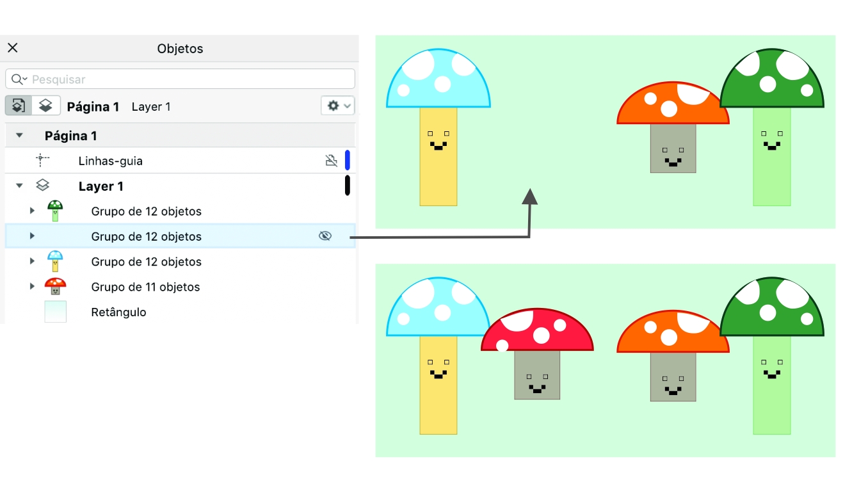Image resolution: width=868 pixels, height=484 pixels.
Task: Switch to the layers view icon
Action: click(45, 106)
